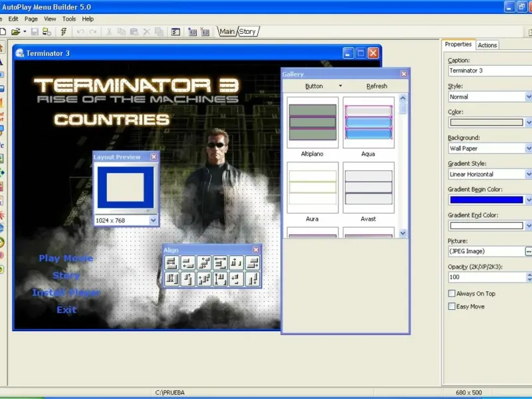This screenshot has height=399, width=532.
Task: Select the Aura button style thumbnail
Action: click(313, 188)
